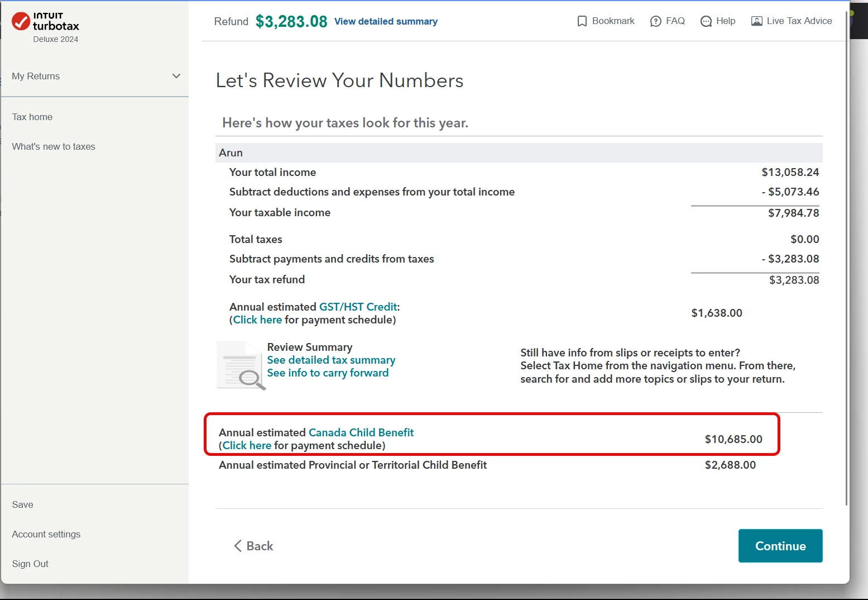Screen dimensions: 868x600
Task: Click the Help chat bubble icon
Action: coord(706,21)
